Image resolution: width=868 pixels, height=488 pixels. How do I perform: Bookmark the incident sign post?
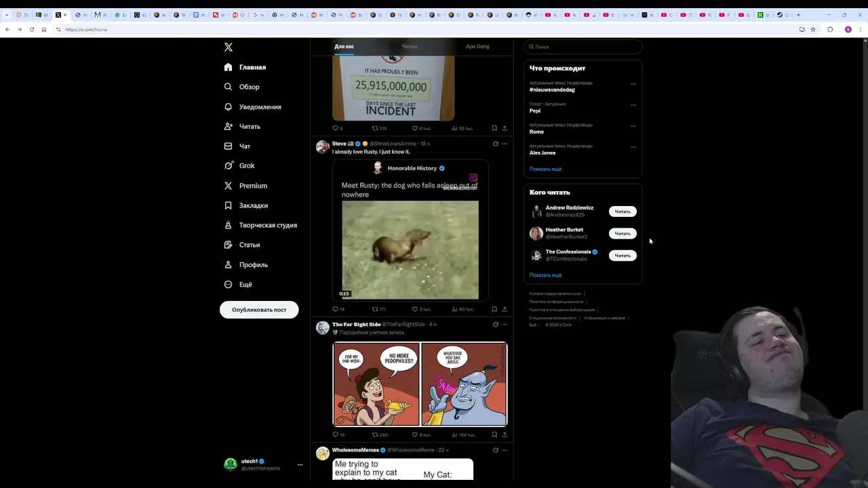click(x=494, y=128)
